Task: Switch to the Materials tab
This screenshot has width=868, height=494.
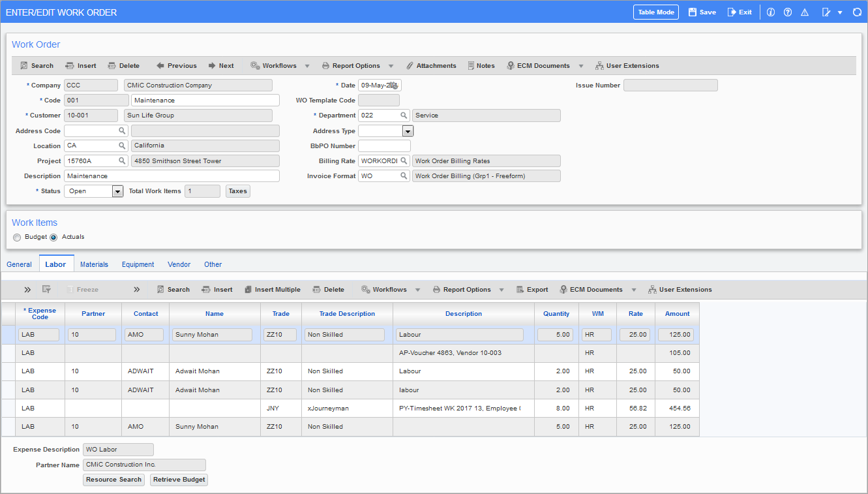Action: click(x=94, y=264)
